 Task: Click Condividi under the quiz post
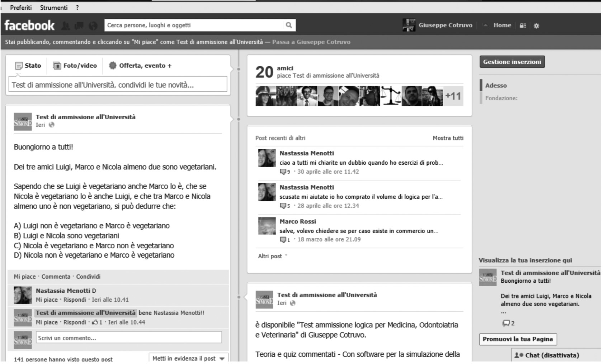point(88,277)
